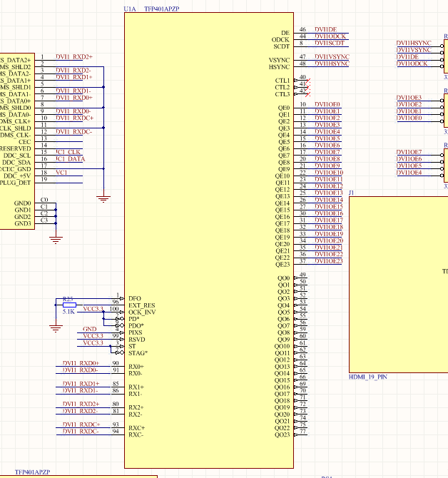448x478 pixels.
Task: Select the 5.1K resistor value text
Action: point(68,312)
